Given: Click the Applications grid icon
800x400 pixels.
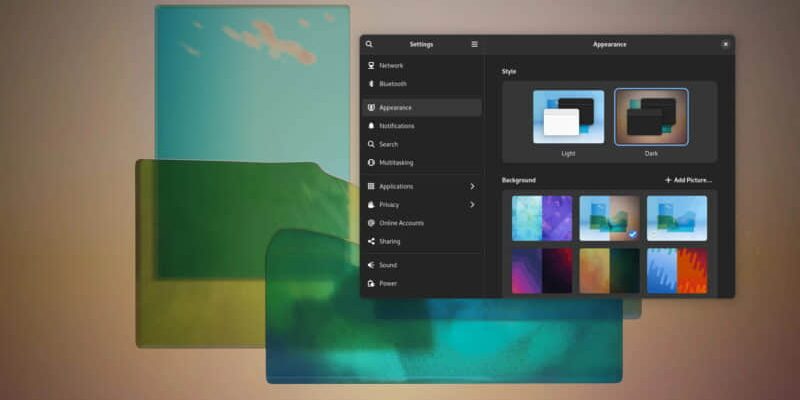Looking at the screenshot, I should click(371, 186).
